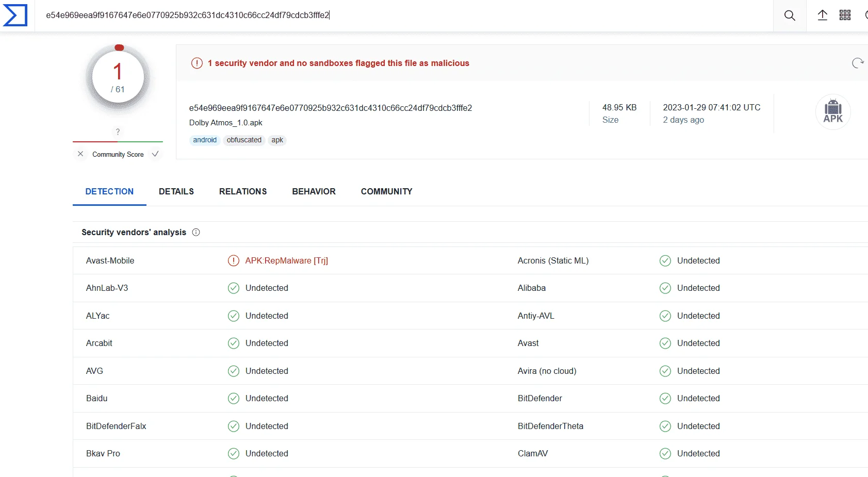Click the malicious flag banner text

click(338, 63)
